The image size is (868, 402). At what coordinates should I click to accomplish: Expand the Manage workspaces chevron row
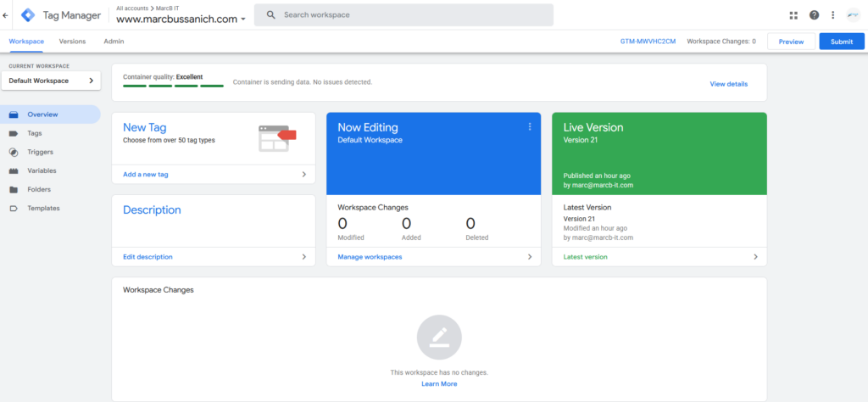(433, 256)
